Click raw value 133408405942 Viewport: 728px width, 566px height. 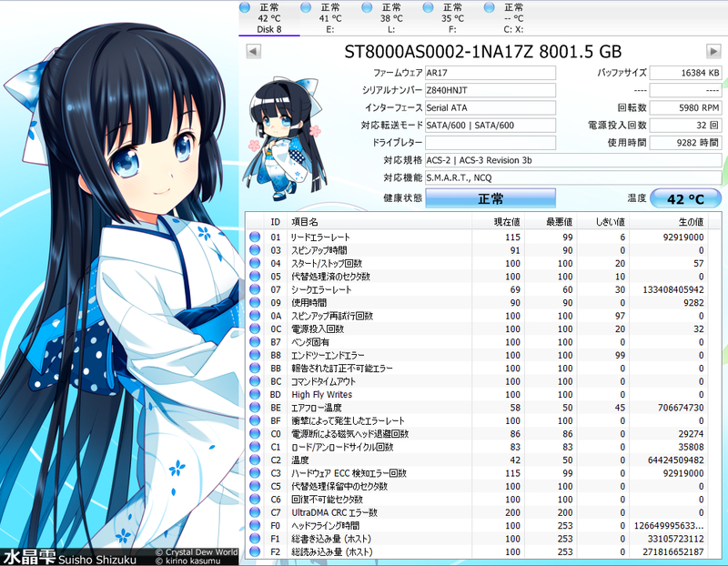click(x=673, y=289)
